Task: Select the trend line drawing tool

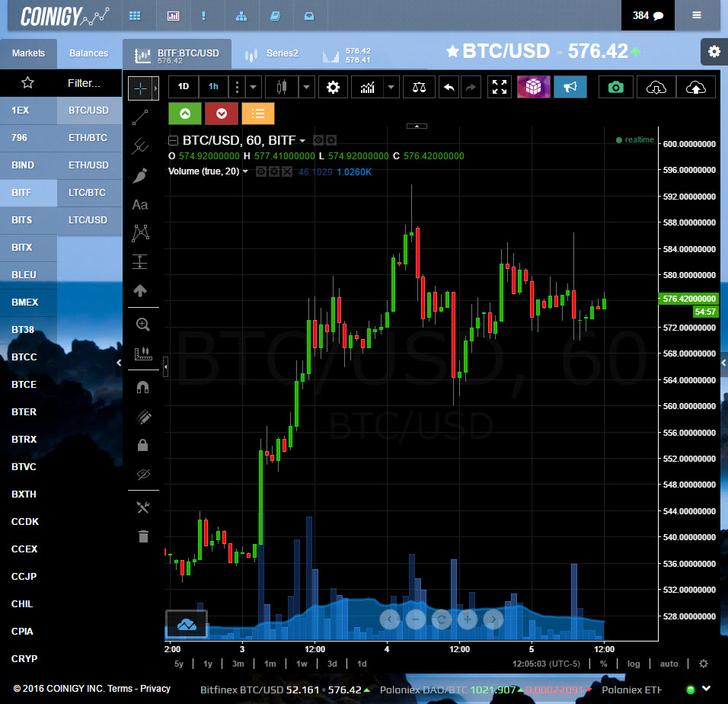Action: pos(140,117)
